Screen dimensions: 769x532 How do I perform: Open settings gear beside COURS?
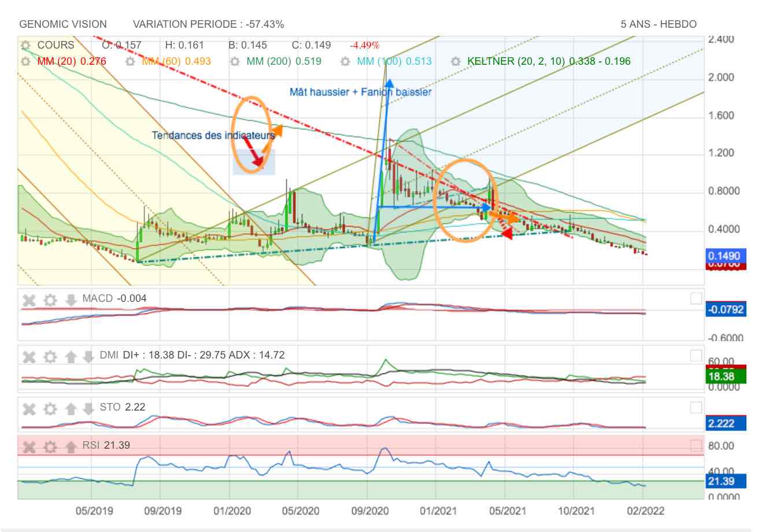coord(25,45)
